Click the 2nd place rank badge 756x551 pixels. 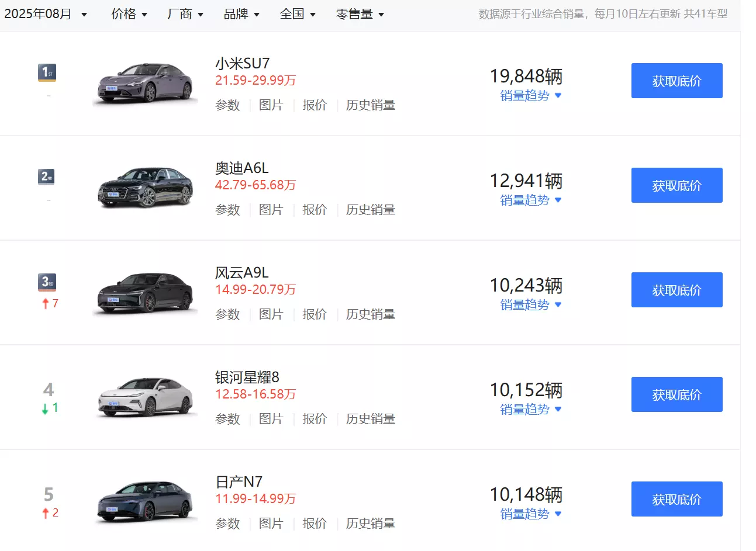coord(47,176)
